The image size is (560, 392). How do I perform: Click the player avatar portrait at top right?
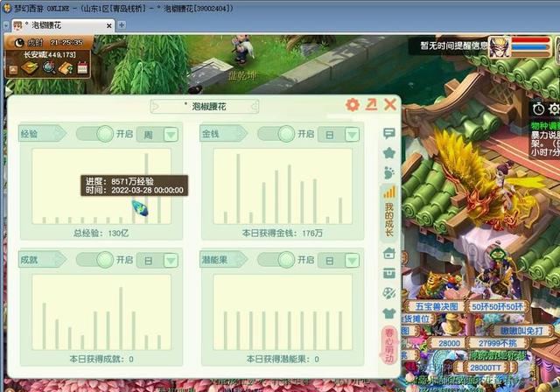tap(500, 45)
